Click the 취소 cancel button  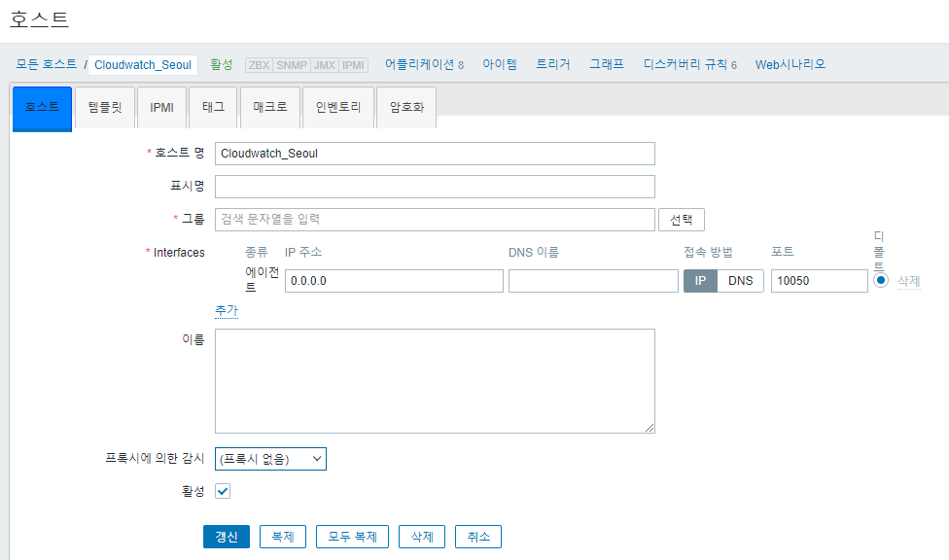478,537
